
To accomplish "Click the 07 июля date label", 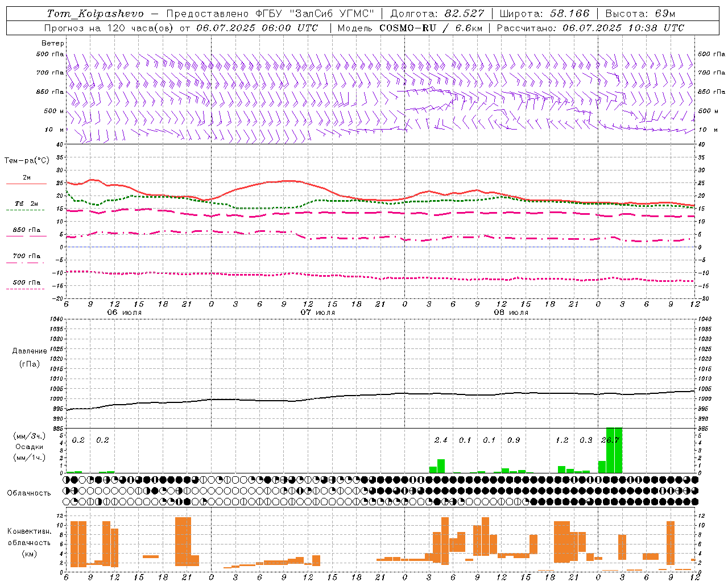I will 318,313.
